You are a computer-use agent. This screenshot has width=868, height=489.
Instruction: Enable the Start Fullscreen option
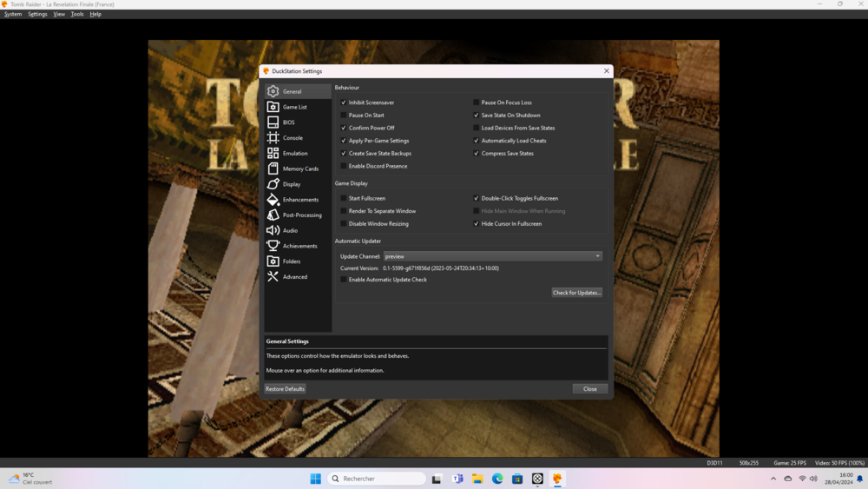tap(344, 198)
